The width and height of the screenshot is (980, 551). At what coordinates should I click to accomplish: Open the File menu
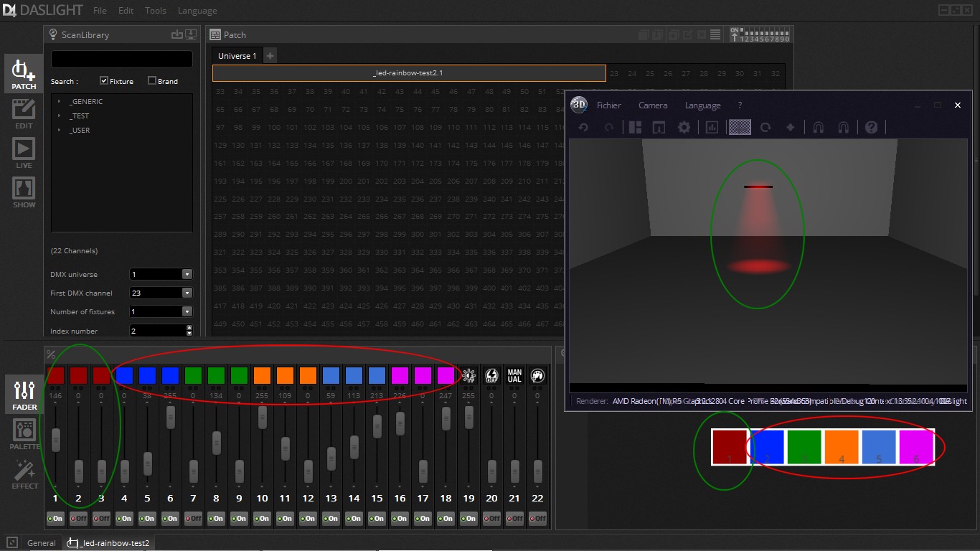[x=100, y=11]
